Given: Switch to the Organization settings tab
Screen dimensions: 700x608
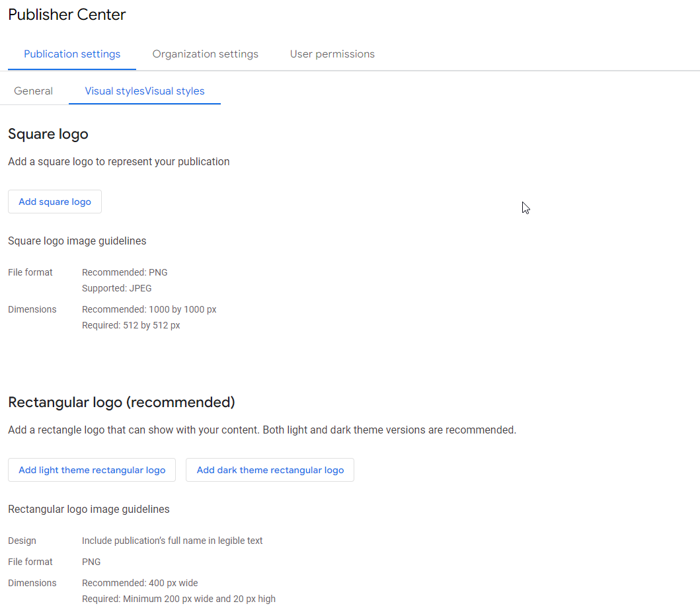Looking at the screenshot, I should pos(205,54).
